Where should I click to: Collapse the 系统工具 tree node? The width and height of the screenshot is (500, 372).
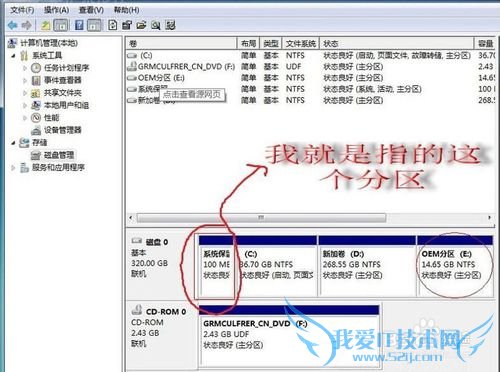click(x=13, y=56)
